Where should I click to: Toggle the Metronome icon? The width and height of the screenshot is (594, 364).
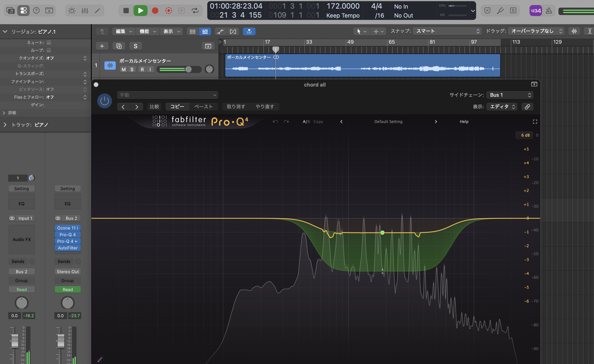point(549,11)
